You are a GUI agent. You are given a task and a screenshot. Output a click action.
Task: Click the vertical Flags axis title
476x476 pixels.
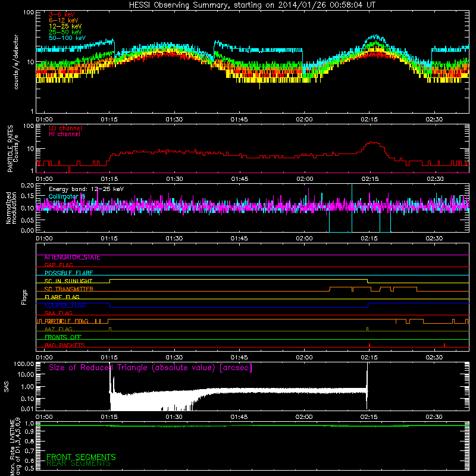[24, 297]
